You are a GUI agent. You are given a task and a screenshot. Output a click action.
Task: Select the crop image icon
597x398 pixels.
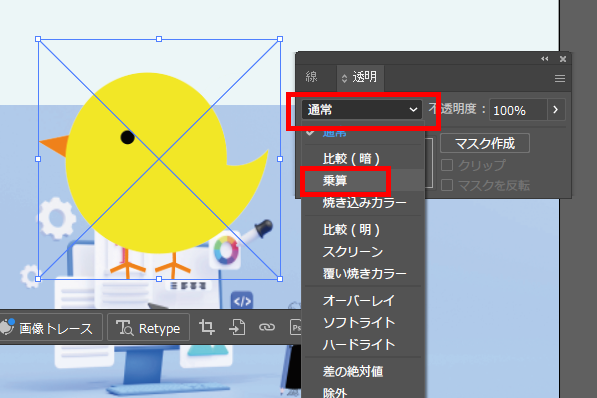tap(207, 327)
